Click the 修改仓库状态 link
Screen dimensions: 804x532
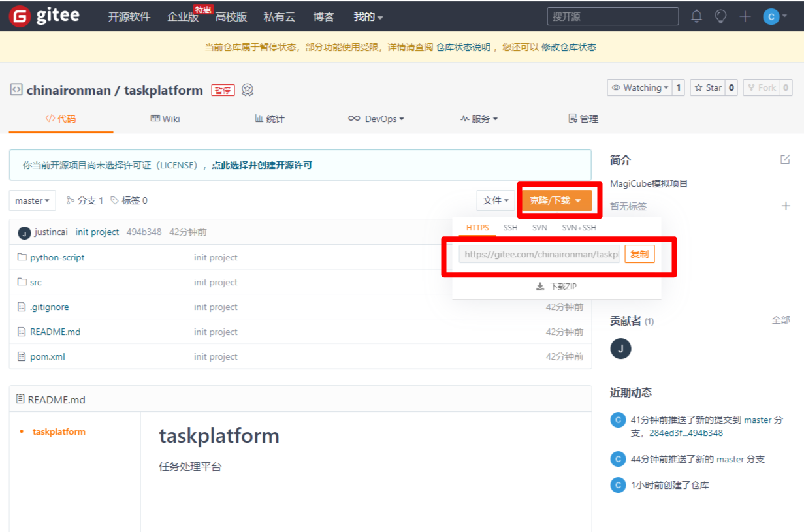569,47
